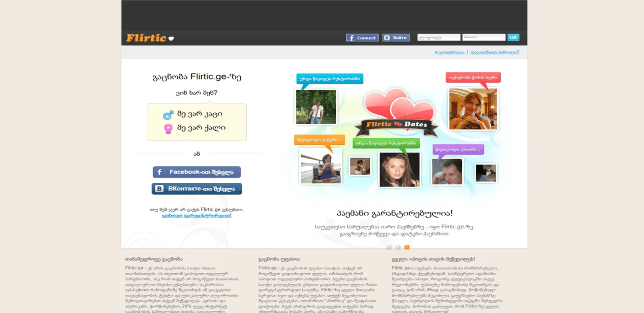Open center brunette woman photo under green bubble
644x313 pixels.
399,170
